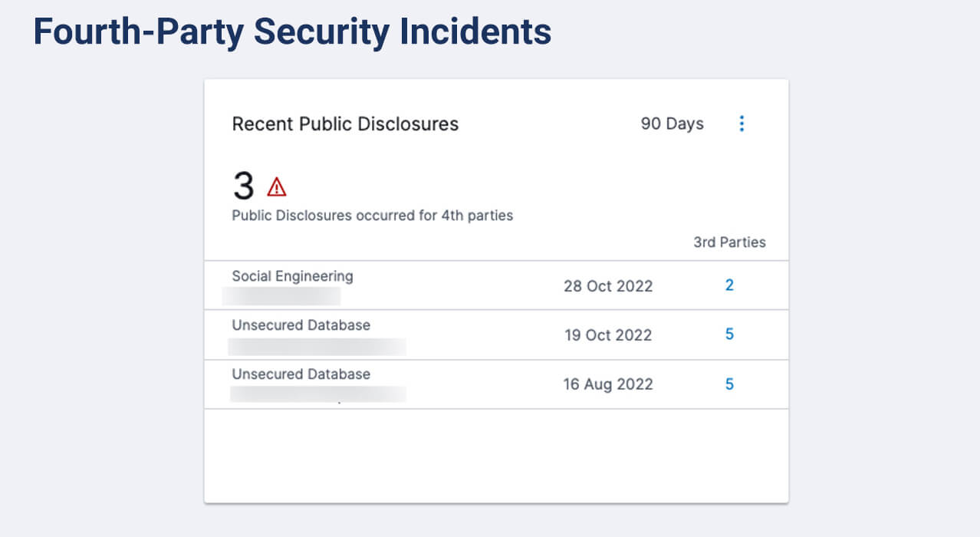The height and width of the screenshot is (537, 980).
Task: Click the 3rd Parties column header
Action: (729, 242)
